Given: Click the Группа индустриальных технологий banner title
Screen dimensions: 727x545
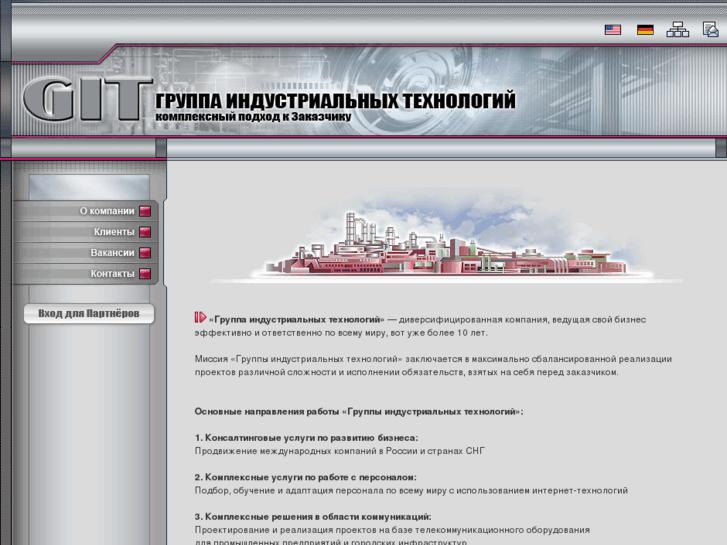Looking at the screenshot, I should (335, 101).
